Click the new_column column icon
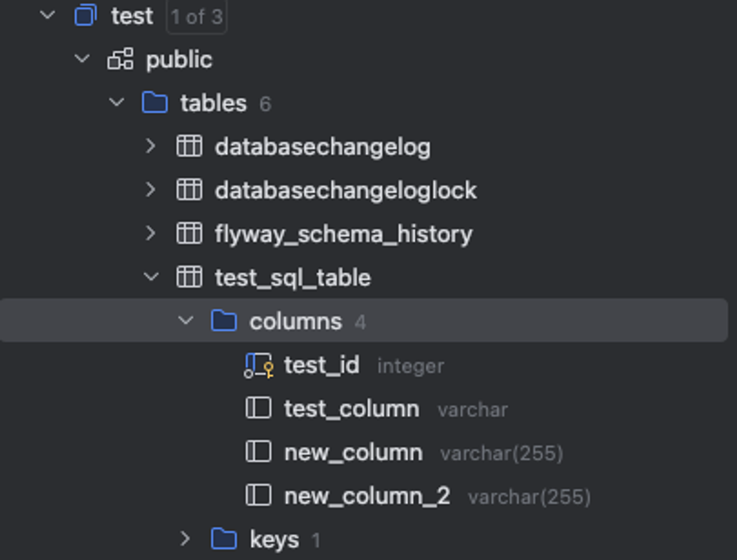This screenshot has height=560, width=737. 258,452
